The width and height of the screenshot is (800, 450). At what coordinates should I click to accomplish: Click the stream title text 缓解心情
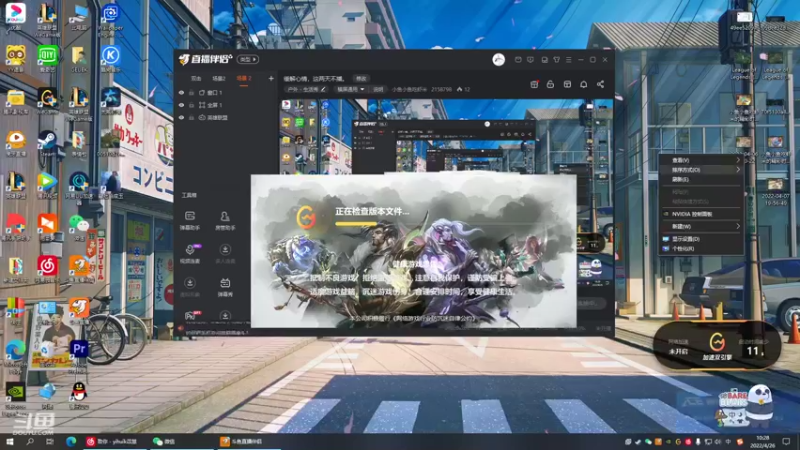click(314, 79)
